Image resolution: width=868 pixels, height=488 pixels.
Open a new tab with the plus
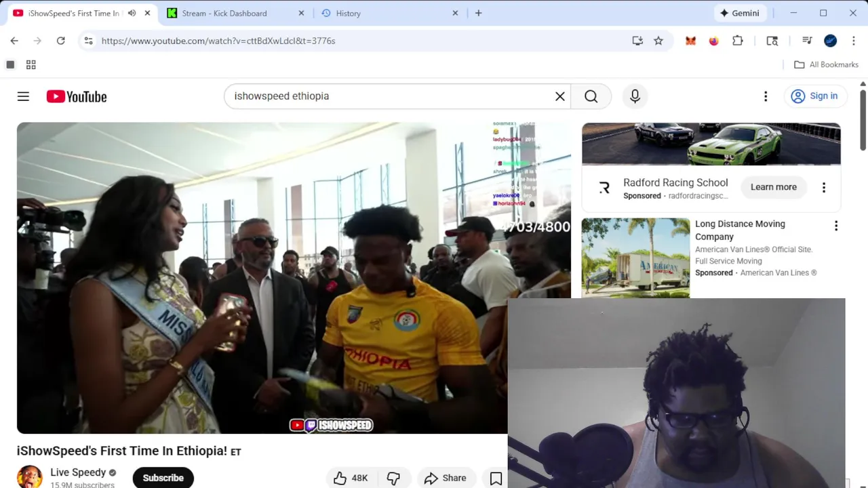[478, 13]
